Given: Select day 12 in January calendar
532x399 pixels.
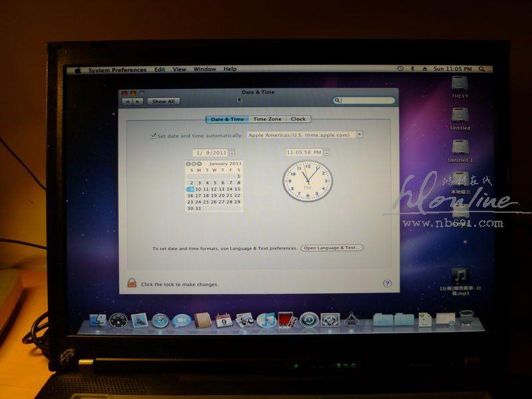Looking at the screenshot, I should coord(213,189).
